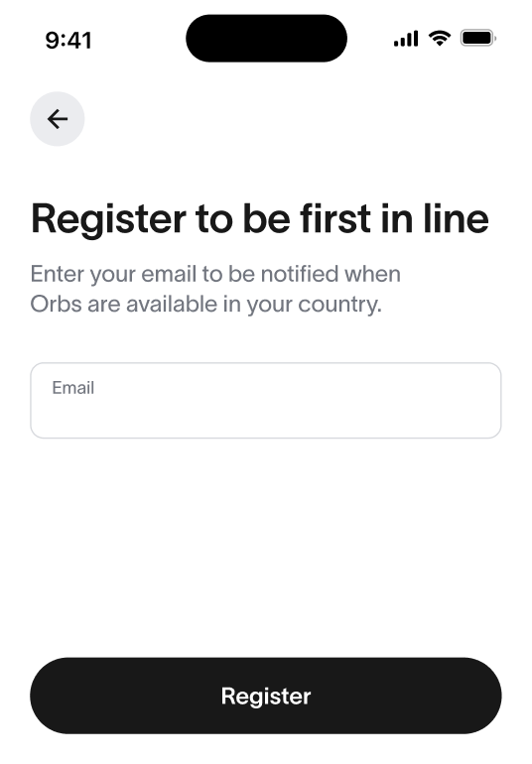Click the white Register text label
The height and width of the screenshot is (764, 532).
click(x=266, y=697)
